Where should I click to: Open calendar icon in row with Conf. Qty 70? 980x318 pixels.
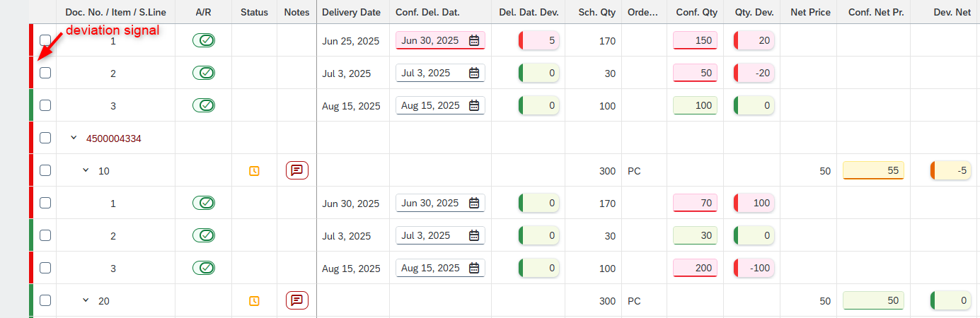click(x=474, y=203)
